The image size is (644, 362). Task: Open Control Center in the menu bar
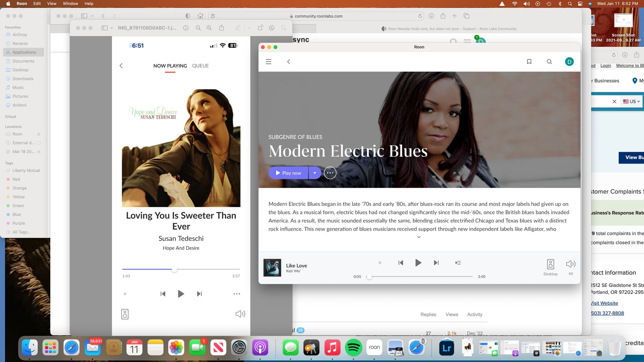coord(580,4)
